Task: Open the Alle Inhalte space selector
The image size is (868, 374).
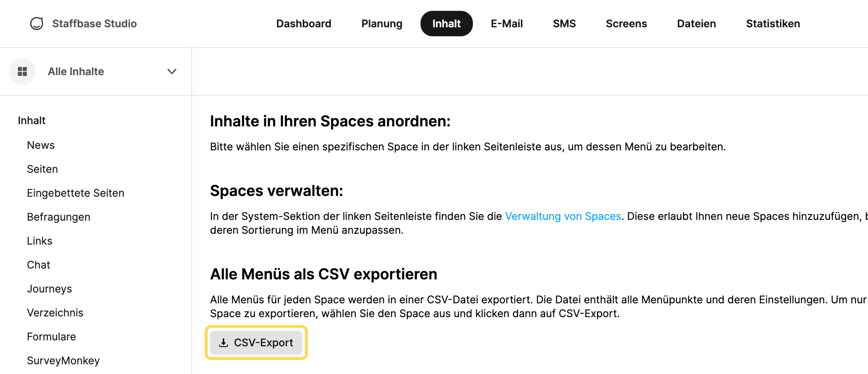Action: pos(96,71)
